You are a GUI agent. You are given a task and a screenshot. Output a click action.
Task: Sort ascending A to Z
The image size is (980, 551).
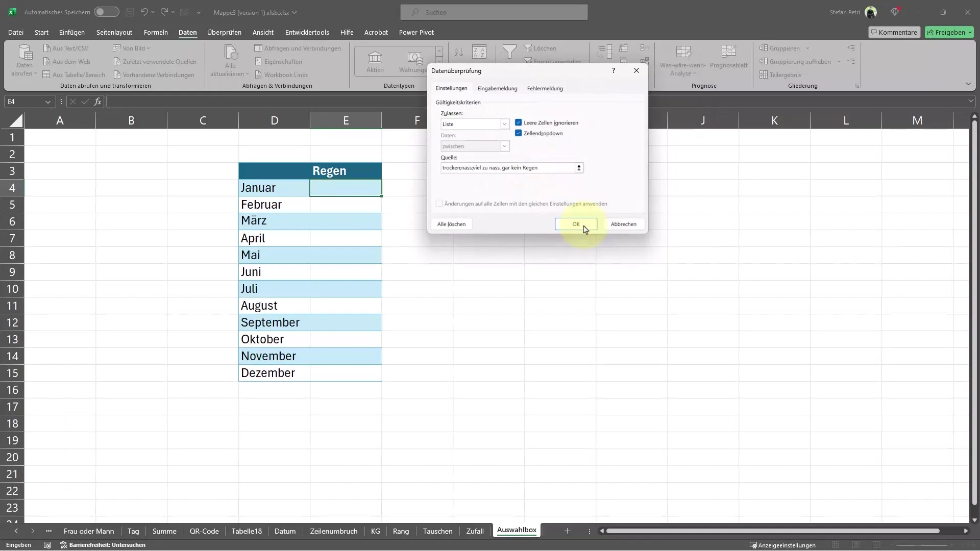[458, 52]
